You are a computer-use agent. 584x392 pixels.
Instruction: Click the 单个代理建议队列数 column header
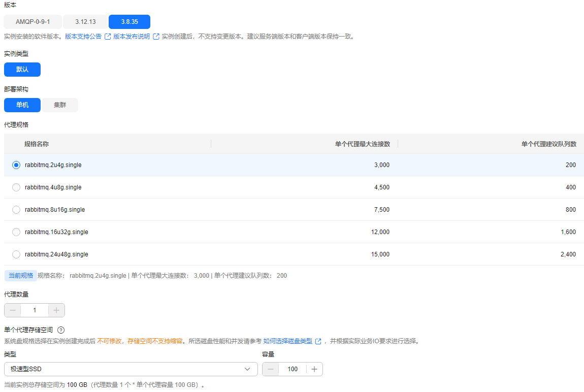click(548, 144)
